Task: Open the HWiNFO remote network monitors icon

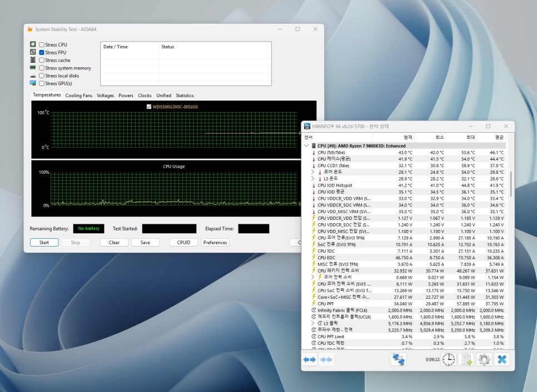Action: [399, 360]
